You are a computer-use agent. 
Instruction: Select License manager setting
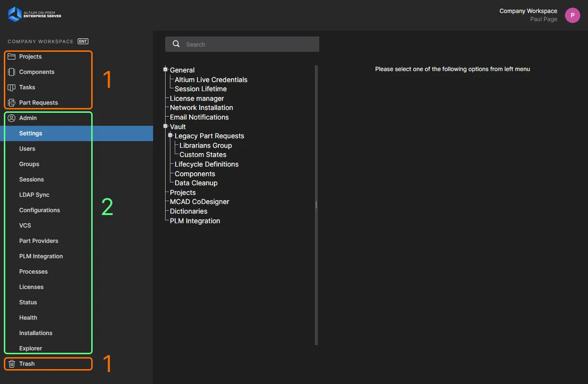(197, 98)
